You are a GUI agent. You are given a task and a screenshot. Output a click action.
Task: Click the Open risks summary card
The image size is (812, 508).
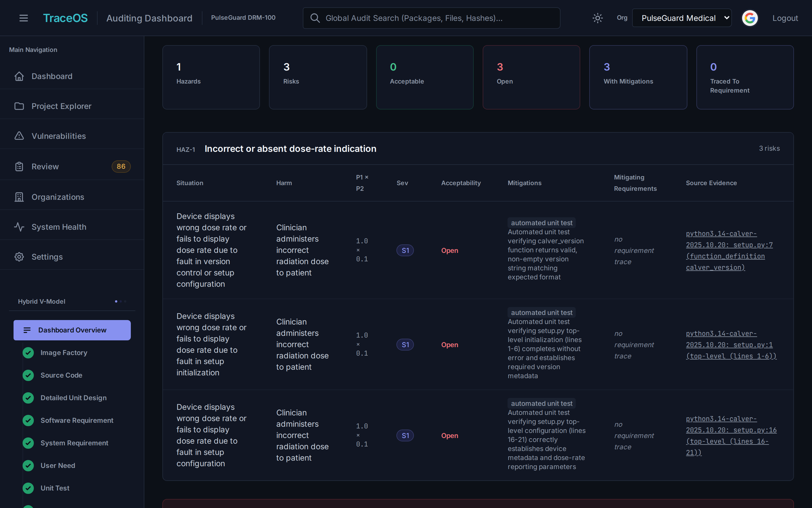(531, 77)
